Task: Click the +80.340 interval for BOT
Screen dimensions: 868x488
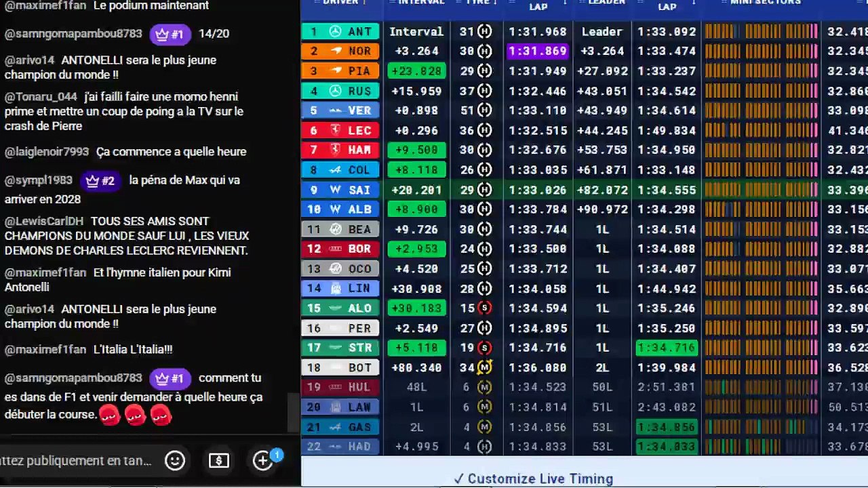Action: 416,368
